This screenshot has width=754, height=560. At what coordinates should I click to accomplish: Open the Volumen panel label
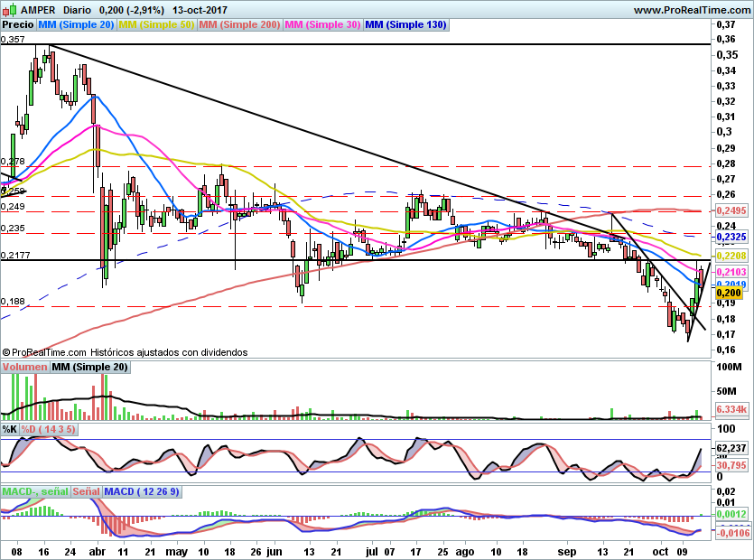point(24,367)
